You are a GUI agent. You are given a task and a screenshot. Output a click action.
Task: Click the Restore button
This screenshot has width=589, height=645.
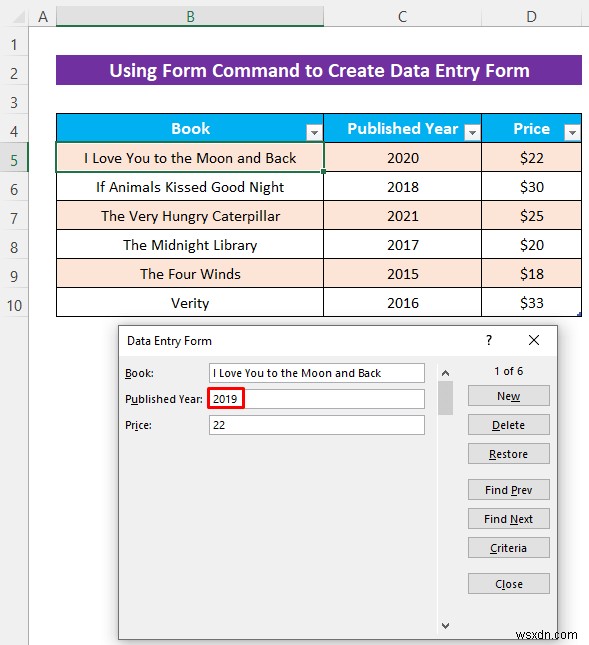tap(508, 454)
